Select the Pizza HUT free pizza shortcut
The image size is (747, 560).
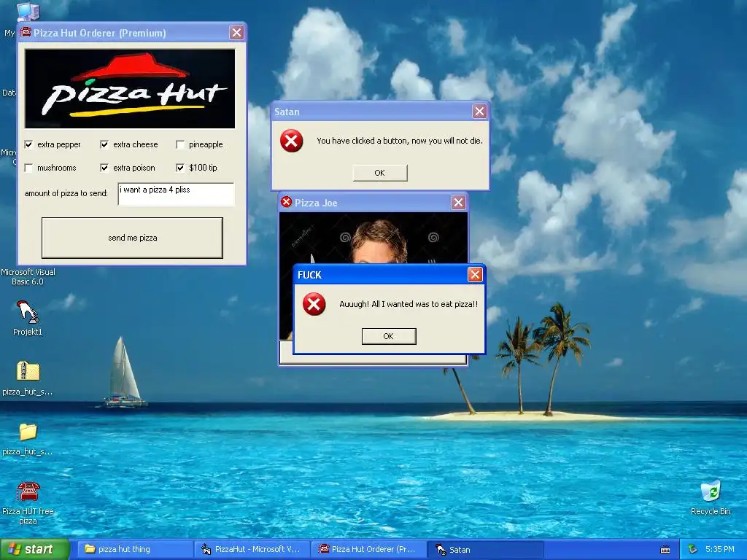click(x=28, y=502)
